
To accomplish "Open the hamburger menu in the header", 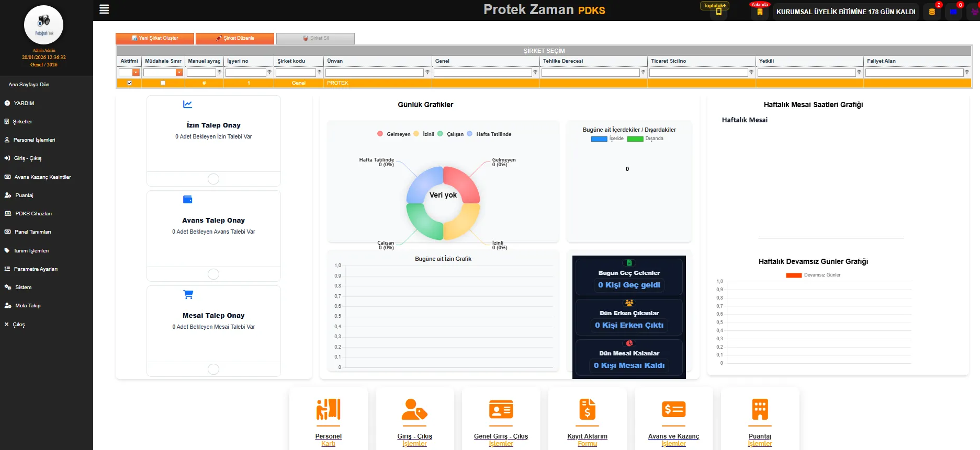I will pyautogui.click(x=104, y=9).
